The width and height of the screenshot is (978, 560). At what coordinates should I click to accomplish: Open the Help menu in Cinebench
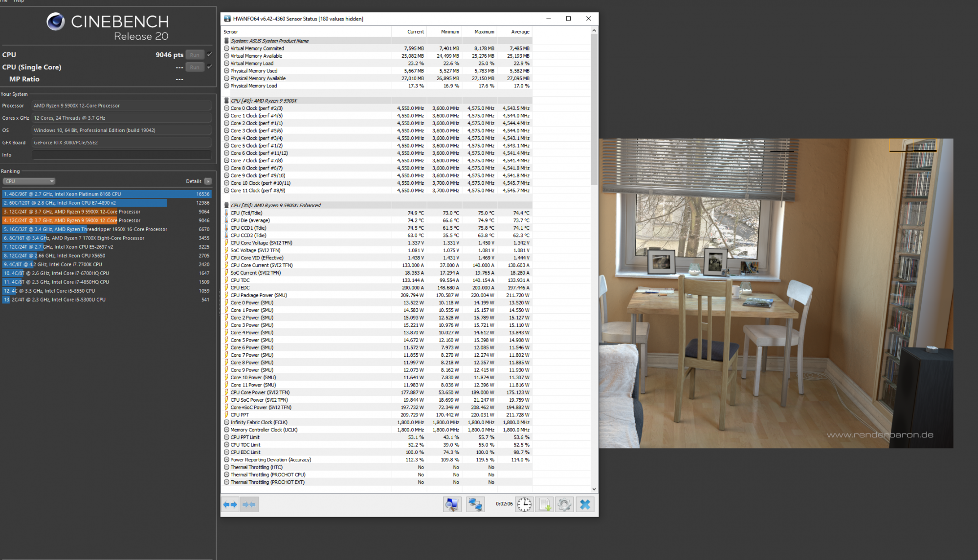(x=19, y=1)
